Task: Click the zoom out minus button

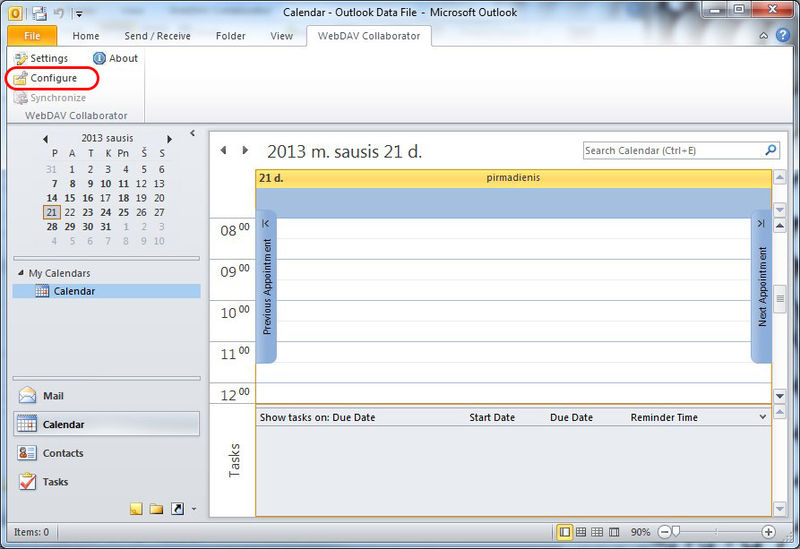Action: (x=664, y=532)
